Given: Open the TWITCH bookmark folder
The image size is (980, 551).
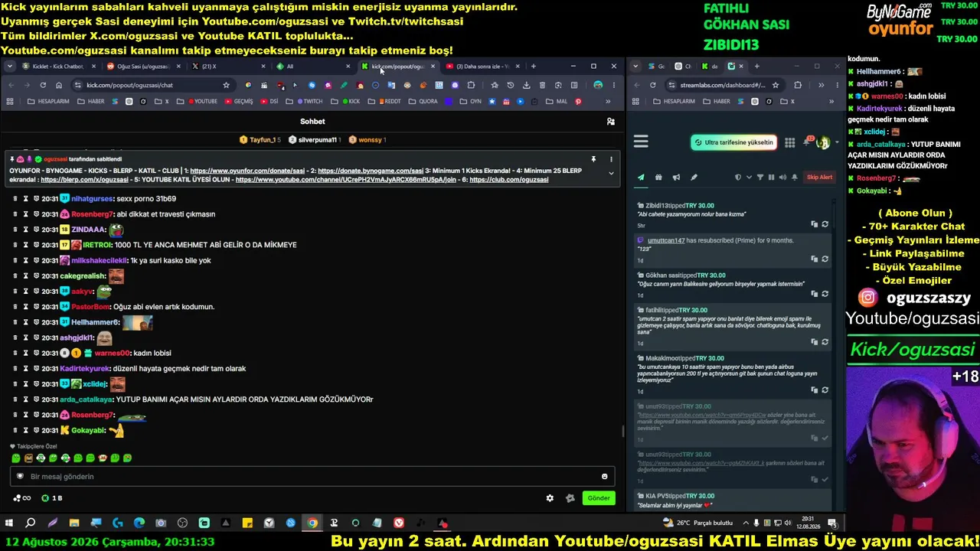Looking at the screenshot, I should point(309,101).
